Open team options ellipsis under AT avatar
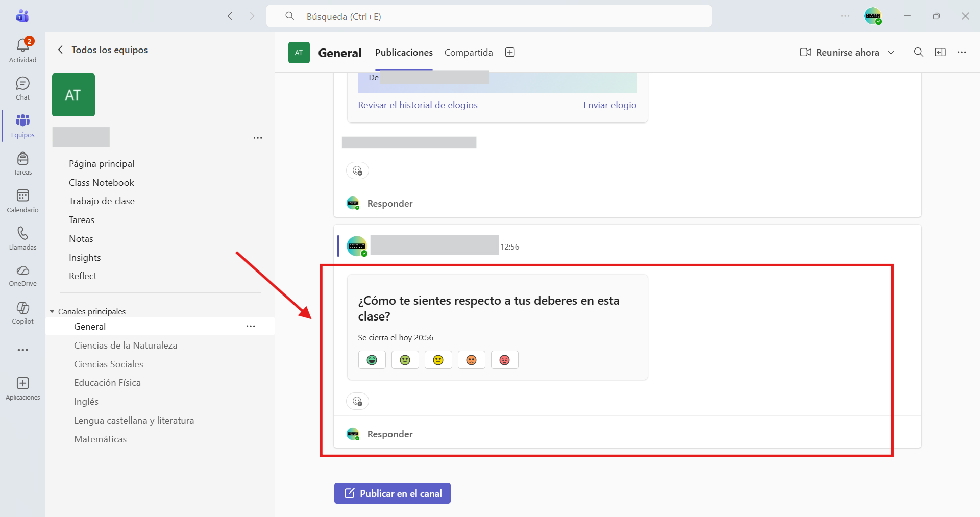This screenshot has height=517, width=980. [258, 138]
